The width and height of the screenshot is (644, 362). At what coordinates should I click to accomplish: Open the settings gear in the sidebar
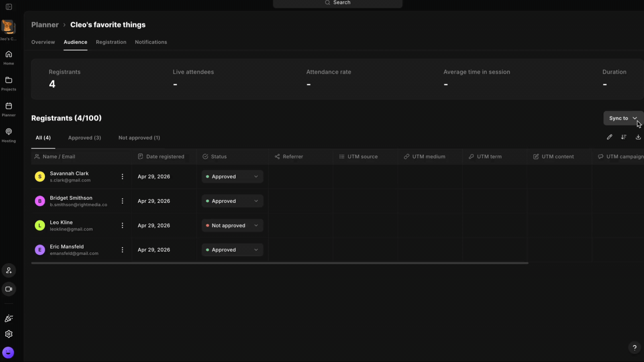pos(9,334)
